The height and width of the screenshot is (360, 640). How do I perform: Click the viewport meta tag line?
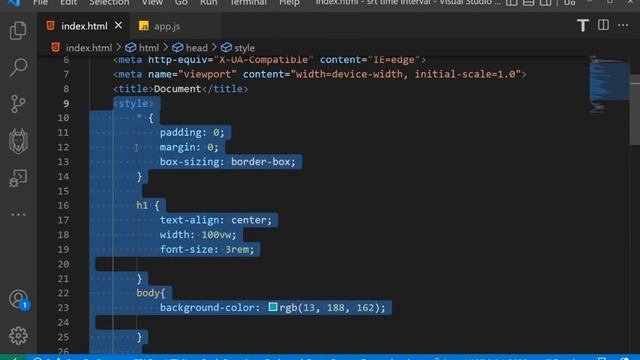click(x=320, y=74)
